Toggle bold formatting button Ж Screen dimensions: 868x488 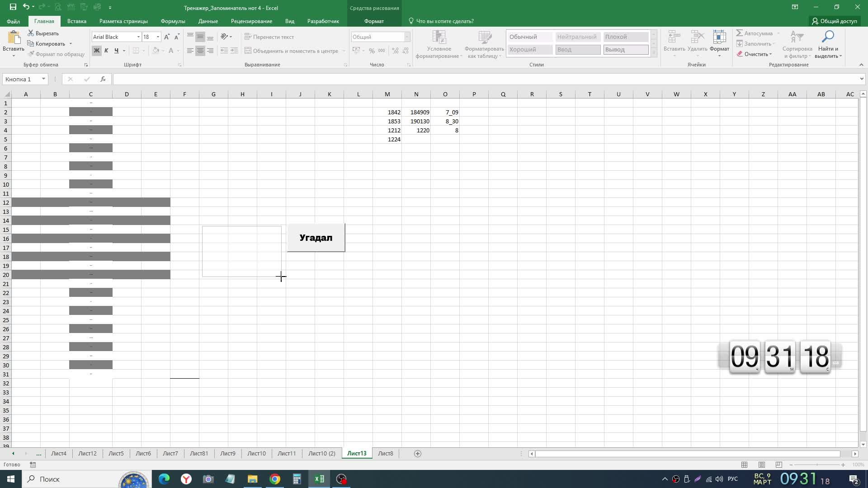click(x=96, y=51)
